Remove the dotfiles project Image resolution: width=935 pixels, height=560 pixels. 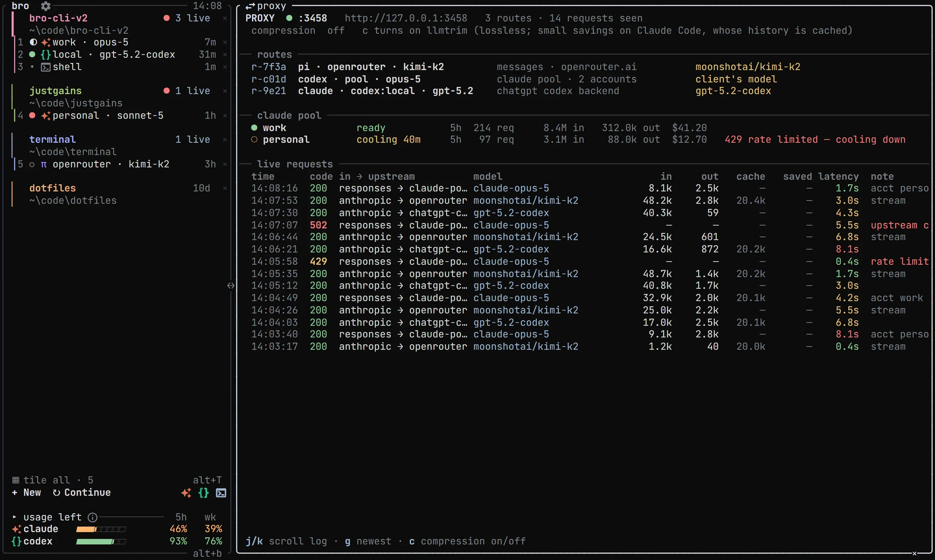225,188
